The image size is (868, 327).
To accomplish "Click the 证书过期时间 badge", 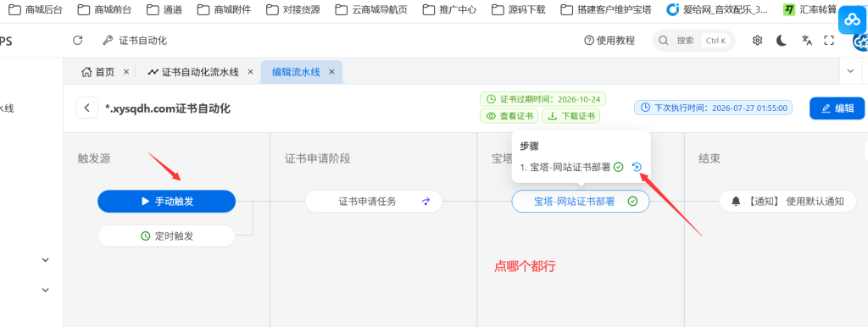I will point(542,100).
